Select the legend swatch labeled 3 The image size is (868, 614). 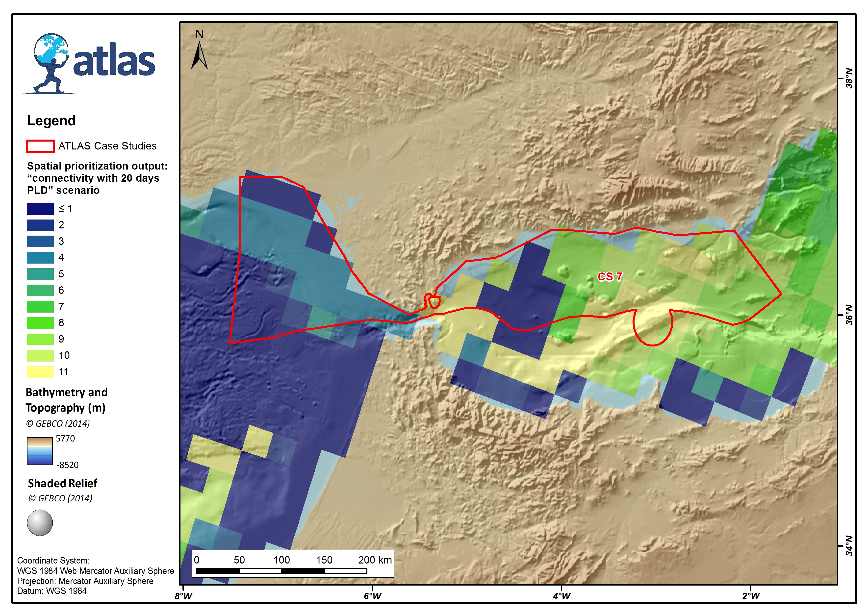click(40, 241)
